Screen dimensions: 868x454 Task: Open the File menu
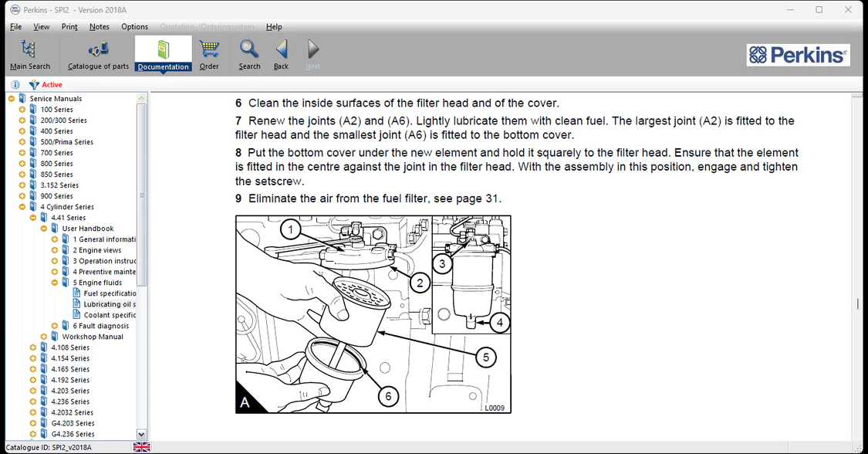pyautogui.click(x=15, y=26)
